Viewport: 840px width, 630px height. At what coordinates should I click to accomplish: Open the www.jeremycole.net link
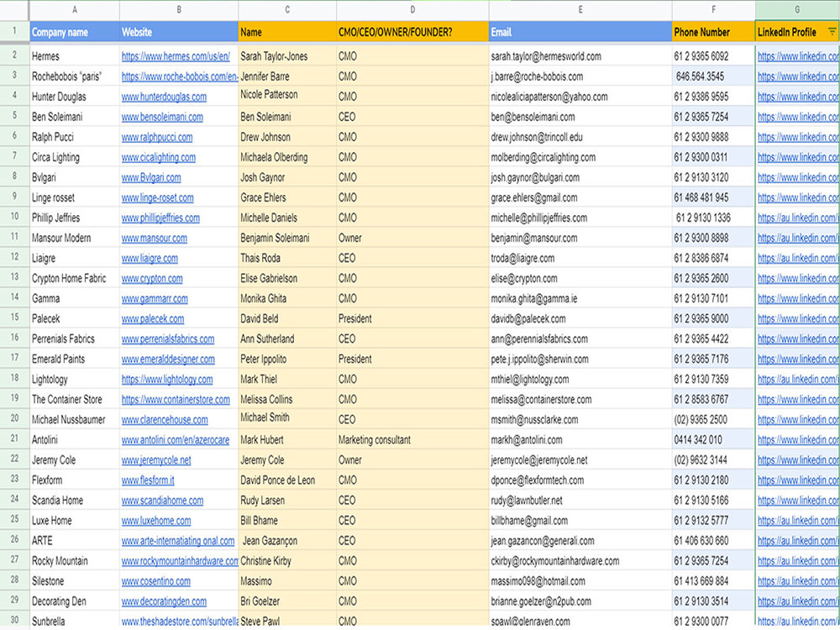(x=156, y=460)
